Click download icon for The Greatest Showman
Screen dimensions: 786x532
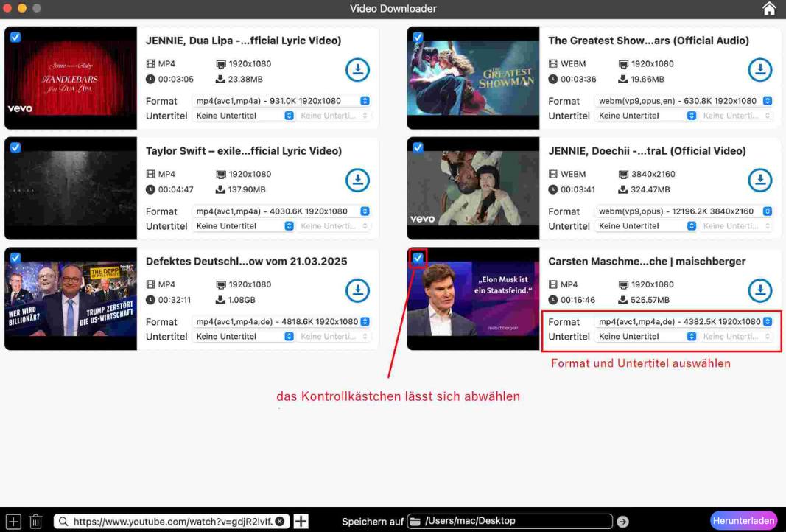[x=759, y=70]
